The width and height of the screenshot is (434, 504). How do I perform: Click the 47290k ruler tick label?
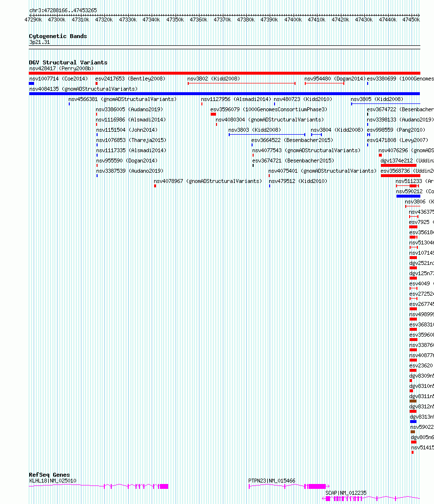point(33,20)
